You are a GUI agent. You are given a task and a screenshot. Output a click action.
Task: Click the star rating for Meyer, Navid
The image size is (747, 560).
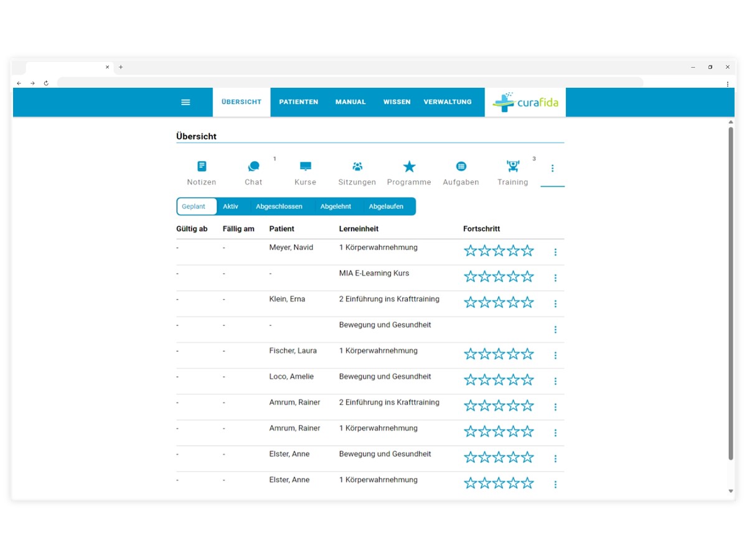pyautogui.click(x=499, y=251)
